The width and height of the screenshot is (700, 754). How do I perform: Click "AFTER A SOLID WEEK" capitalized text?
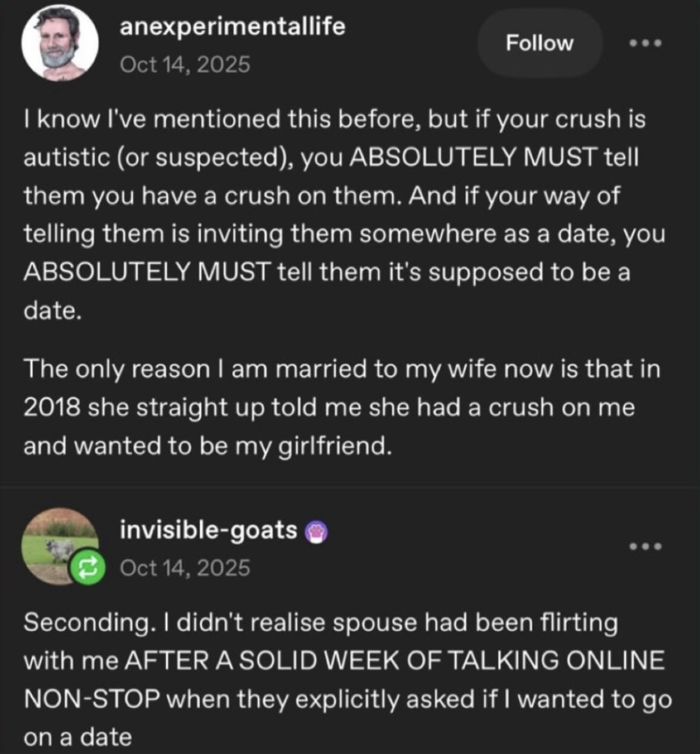tap(249, 660)
